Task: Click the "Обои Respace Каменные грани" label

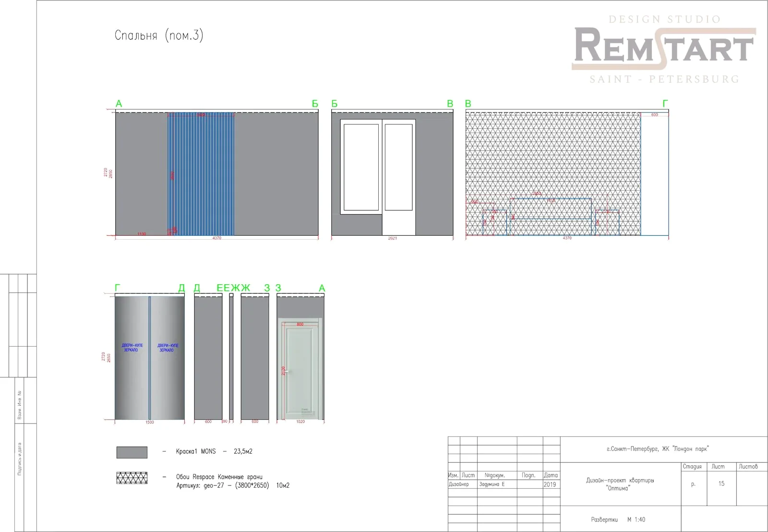Action: point(219,477)
